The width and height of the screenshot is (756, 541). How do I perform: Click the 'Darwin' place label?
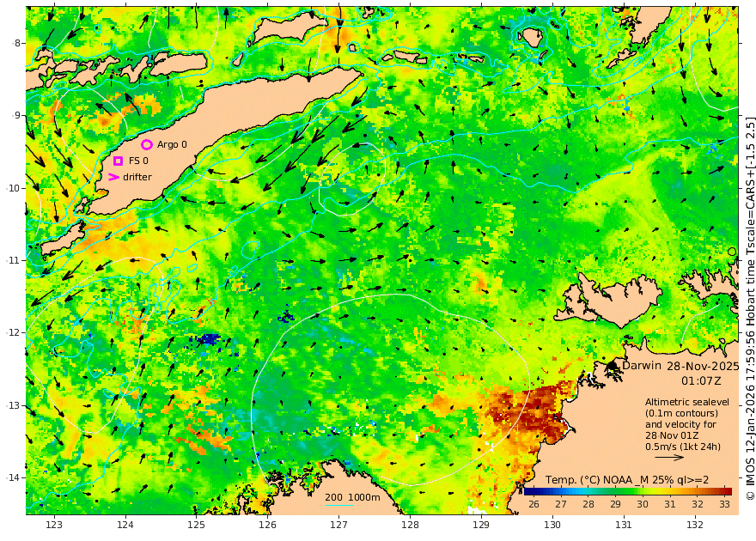click(x=641, y=365)
